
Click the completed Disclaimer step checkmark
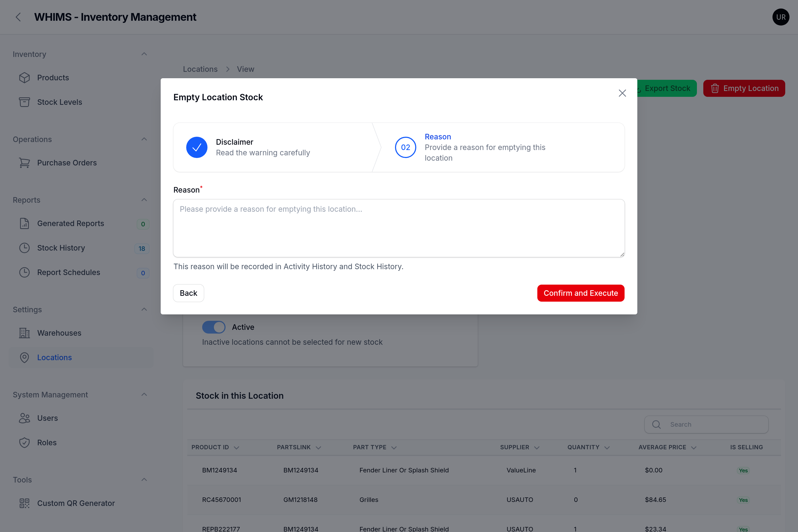click(x=197, y=147)
